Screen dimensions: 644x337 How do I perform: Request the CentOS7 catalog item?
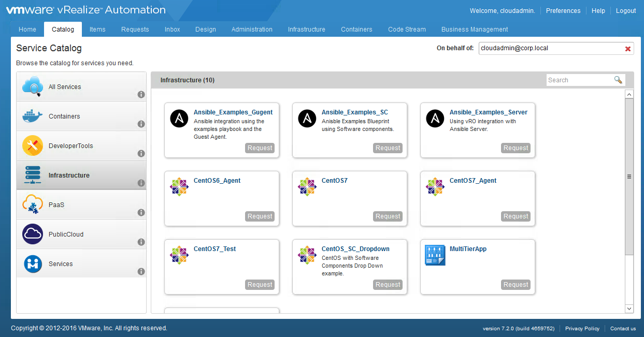click(388, 216)
